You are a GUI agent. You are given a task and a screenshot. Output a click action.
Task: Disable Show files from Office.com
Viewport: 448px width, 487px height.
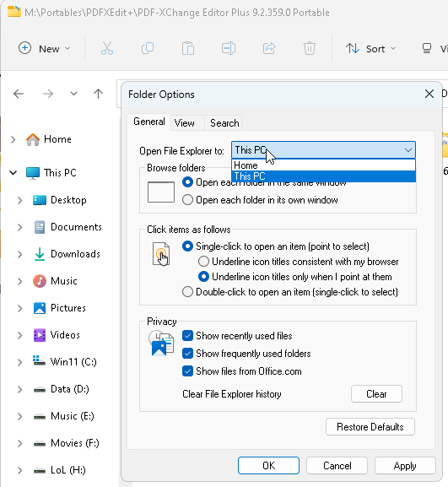pyautogui.click(x=187, y=371)
